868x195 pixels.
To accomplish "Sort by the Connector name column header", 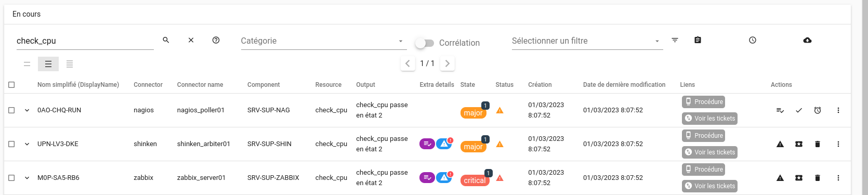I will pyautogui.click(x=200, y=85).
